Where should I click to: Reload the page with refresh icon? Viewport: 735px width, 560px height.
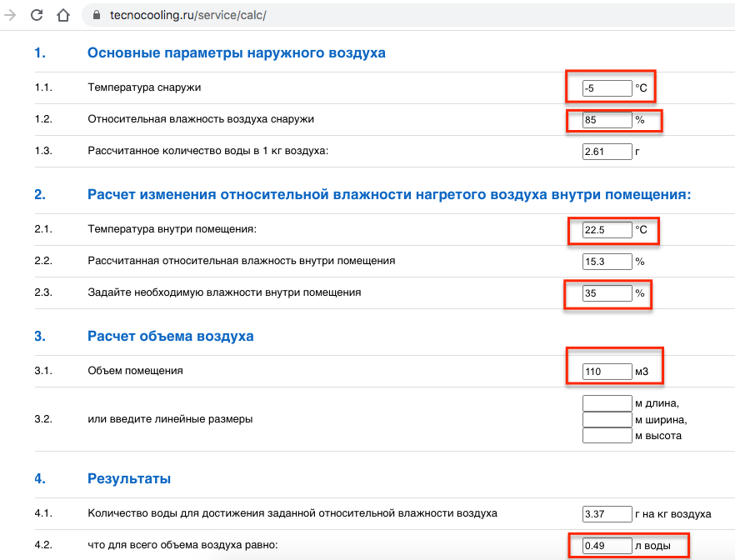37,15
